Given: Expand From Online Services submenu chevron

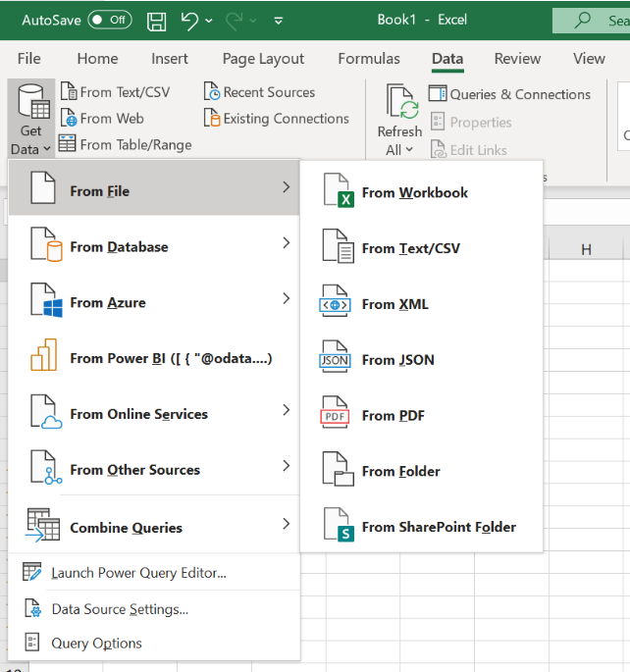Looking at the screenshot, I should (287, 410).
